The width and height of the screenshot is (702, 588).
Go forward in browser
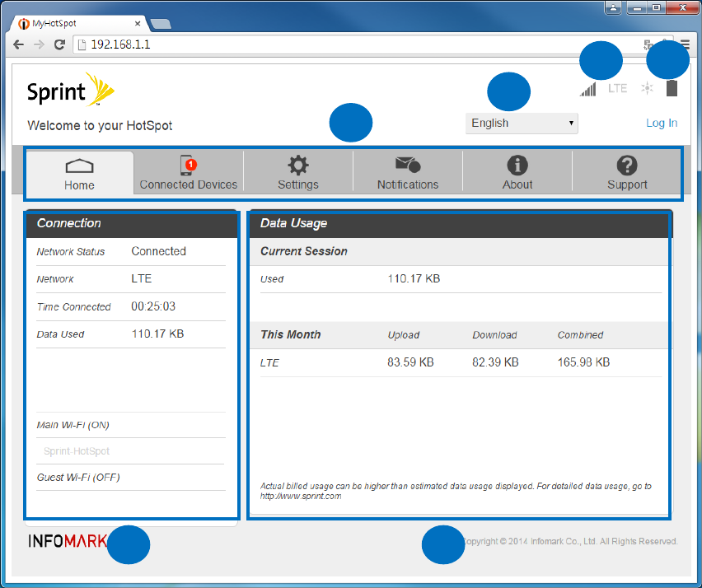[39, 44]
